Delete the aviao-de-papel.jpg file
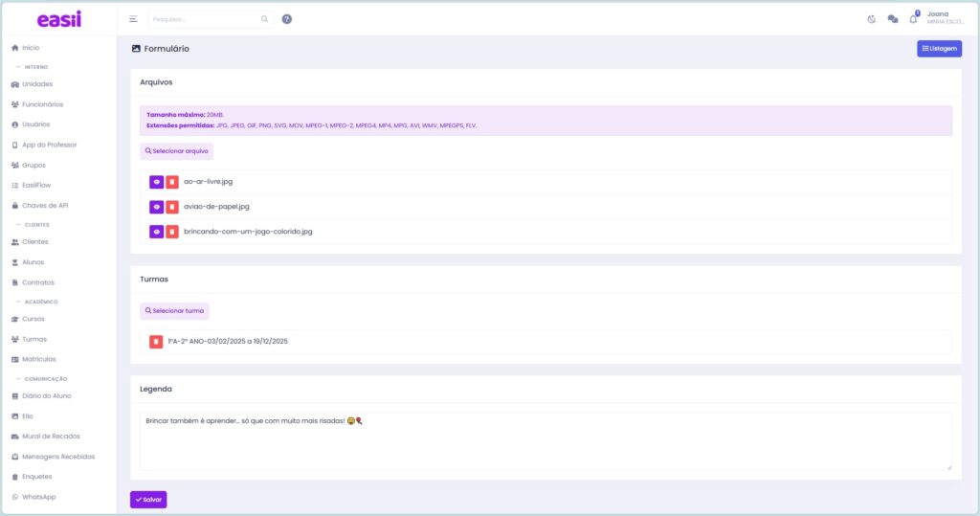 click(x=171, y=207)
